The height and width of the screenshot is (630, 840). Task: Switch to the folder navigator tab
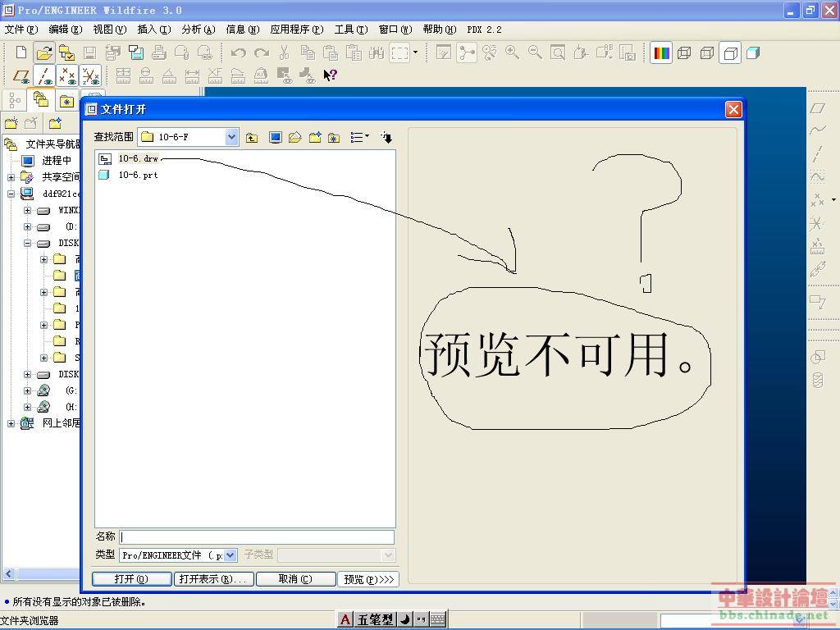coord(41,99)
